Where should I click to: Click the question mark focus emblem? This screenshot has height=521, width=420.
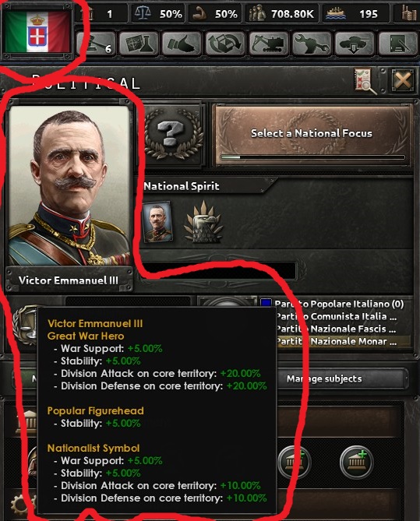click(x=173, y=135)
